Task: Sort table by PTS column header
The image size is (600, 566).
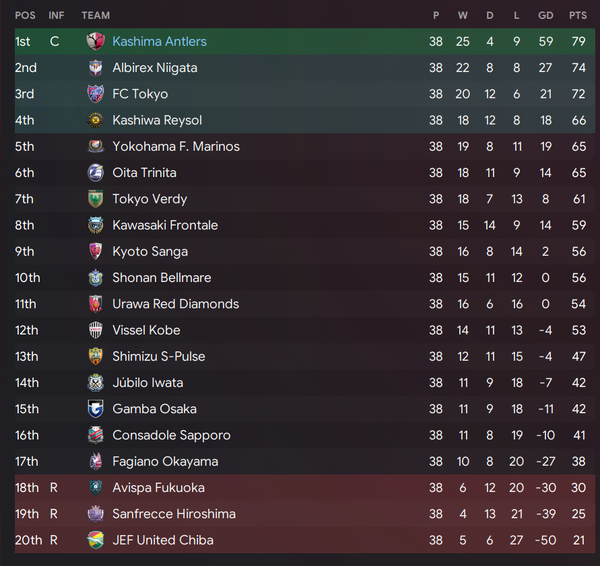Action: 578,15
